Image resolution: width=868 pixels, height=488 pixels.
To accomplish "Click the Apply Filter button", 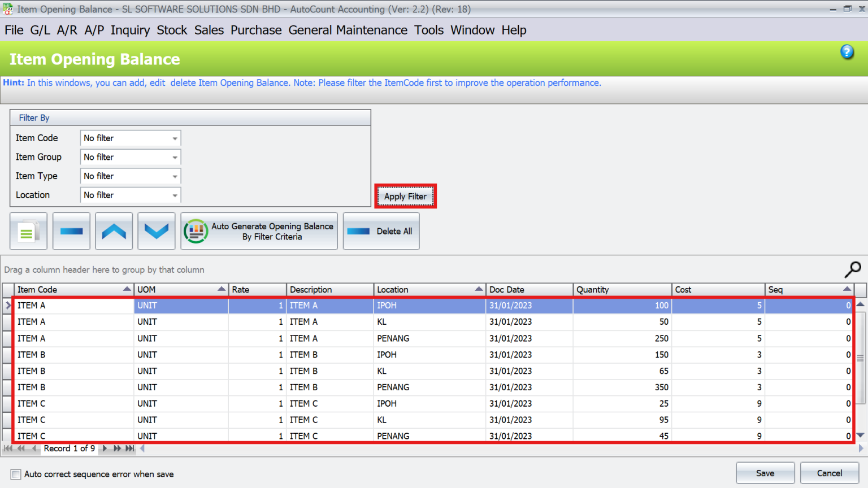I will pyautogui.click(x=405, y=196).
